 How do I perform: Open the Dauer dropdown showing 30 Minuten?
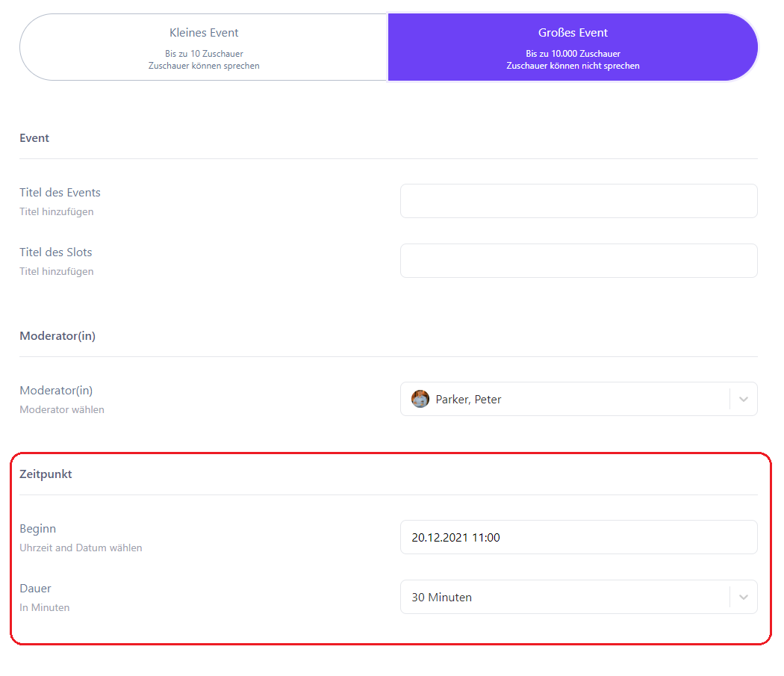pyautogui.click(x=579, y=597)
